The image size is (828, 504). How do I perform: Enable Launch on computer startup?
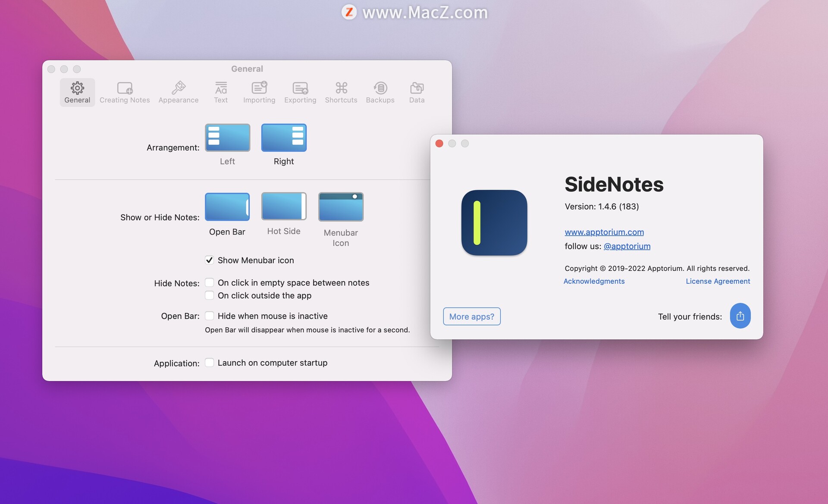pyautogui.click(x=209, y=363)
